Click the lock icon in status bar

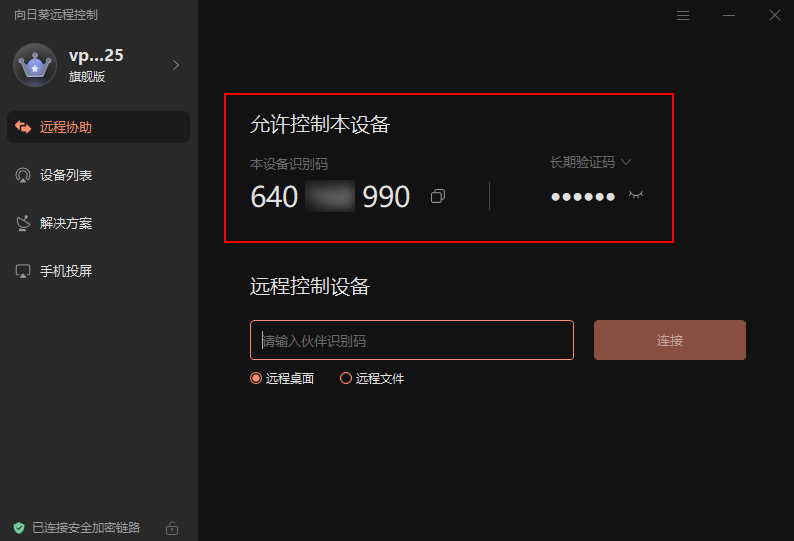[x=172, y=528]
